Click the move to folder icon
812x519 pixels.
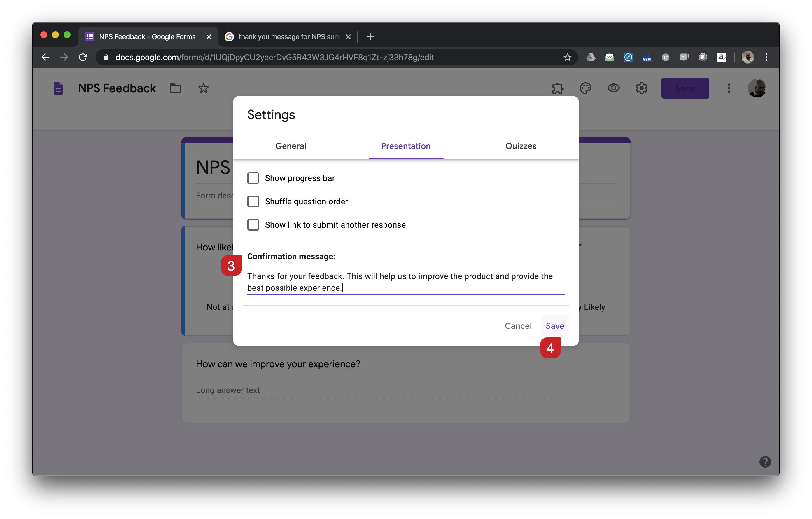(175, 88)
